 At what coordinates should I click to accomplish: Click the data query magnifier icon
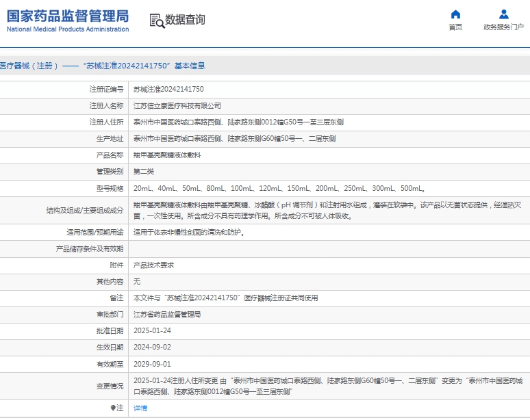(x=157, y=21)
